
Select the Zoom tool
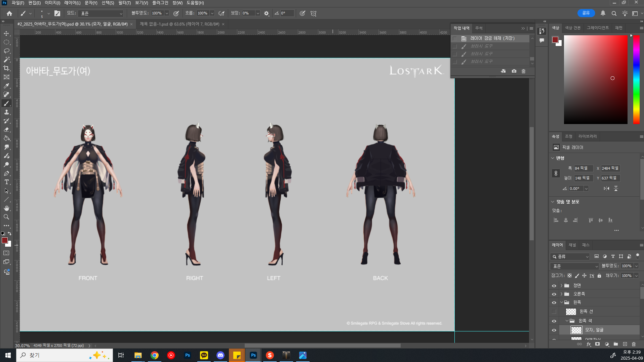[x=6, y=217]
